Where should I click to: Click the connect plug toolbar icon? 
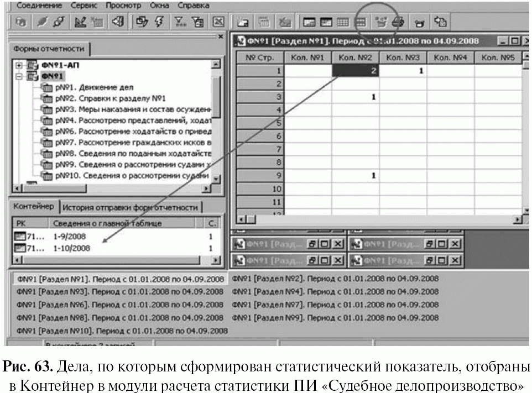click(43, 22)
